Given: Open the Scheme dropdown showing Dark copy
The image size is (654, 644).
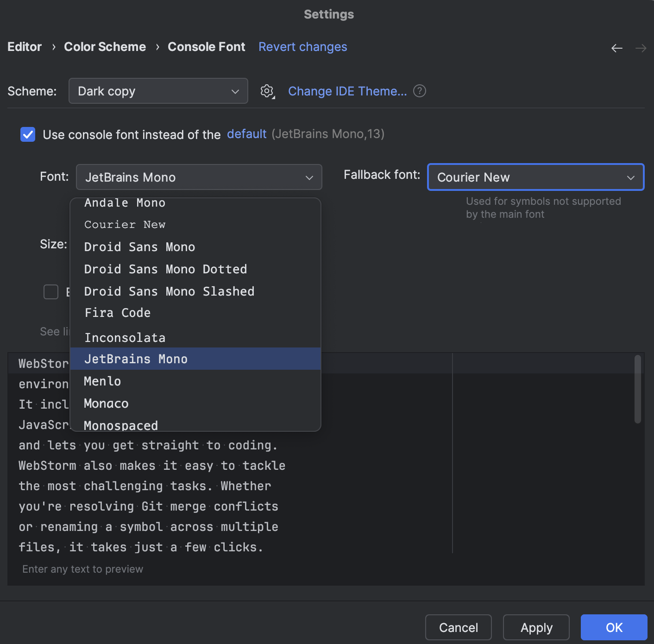Looking at the screenshot, I should click(x=158, y=91).
